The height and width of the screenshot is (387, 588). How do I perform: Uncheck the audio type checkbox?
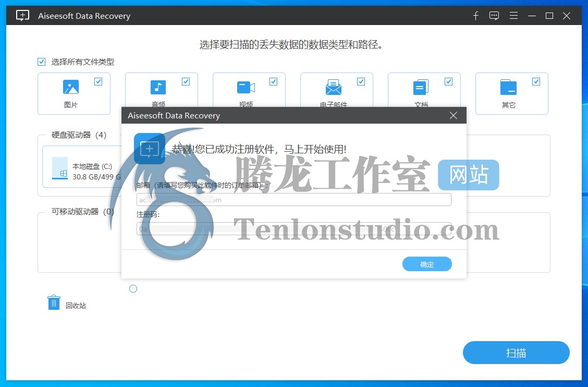(x=186, y=81)
